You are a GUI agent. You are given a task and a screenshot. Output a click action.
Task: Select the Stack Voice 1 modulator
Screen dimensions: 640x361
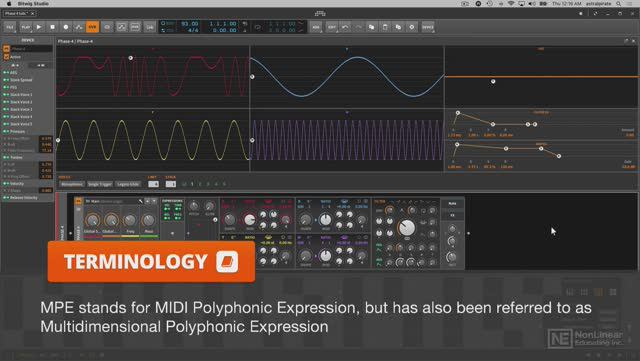21,95
